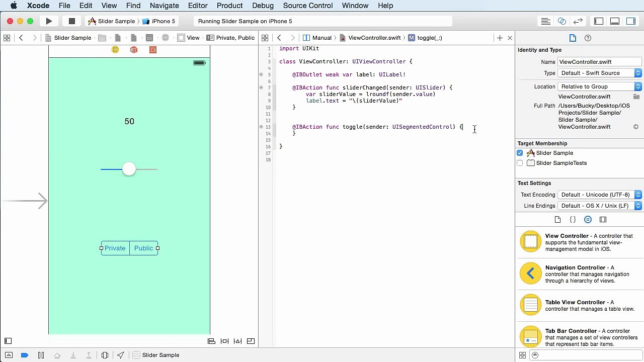Image resolution: width=644 pixels, height=362 pixels.
Task: Open the Edit menu
Action: pyautogui.click(x=86, y=6)
